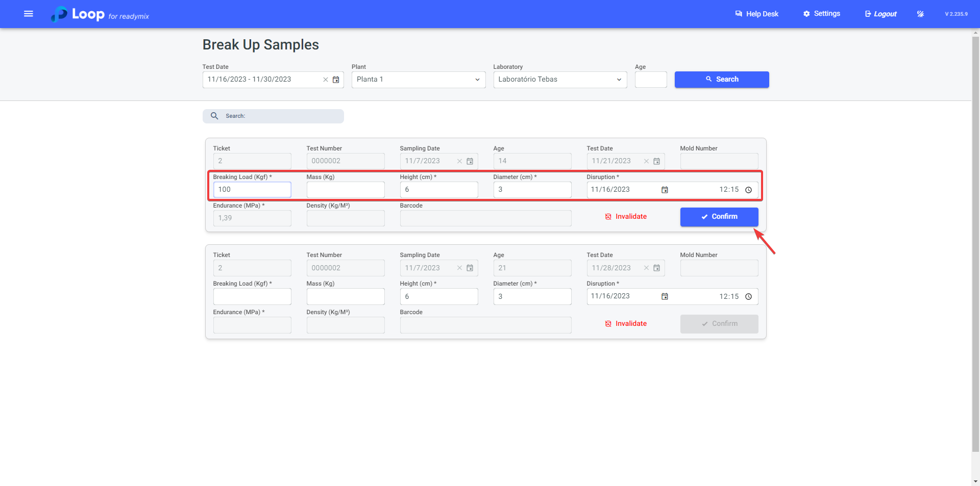Click the icon next to Logout
The image size is (980, 486).
920,14
